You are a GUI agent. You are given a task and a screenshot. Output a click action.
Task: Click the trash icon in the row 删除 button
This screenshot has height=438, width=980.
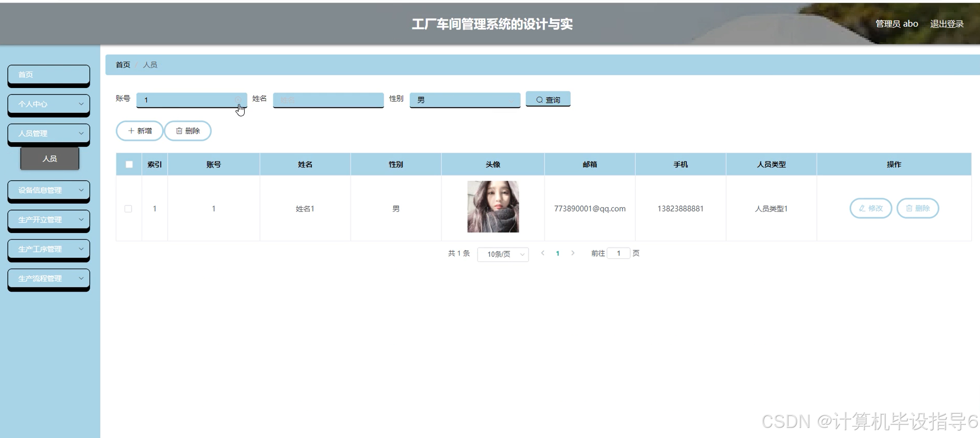coord(909,208)
